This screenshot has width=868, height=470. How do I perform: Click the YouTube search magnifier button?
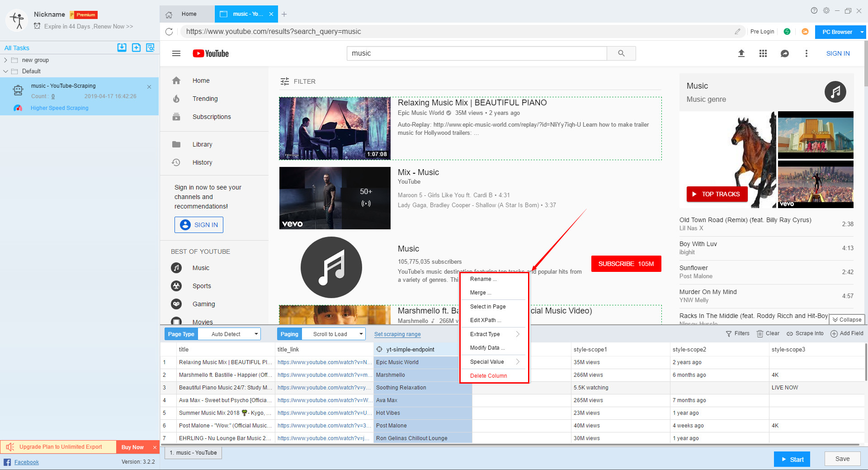[x=621, y=53]
